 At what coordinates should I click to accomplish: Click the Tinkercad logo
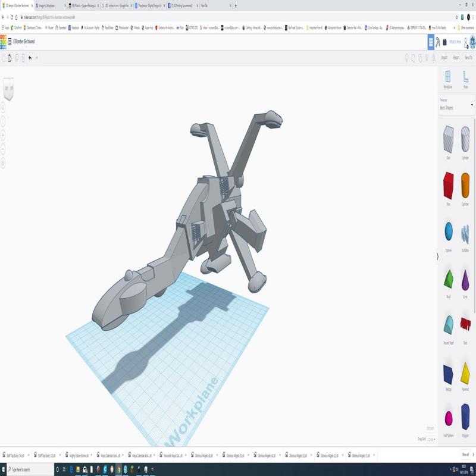4,42
